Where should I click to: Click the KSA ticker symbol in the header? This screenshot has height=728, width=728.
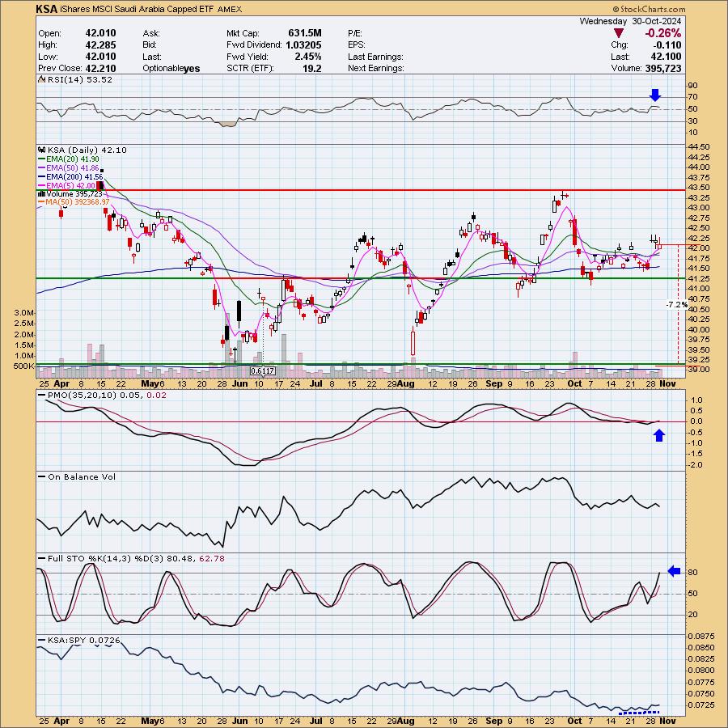point(47,9)
